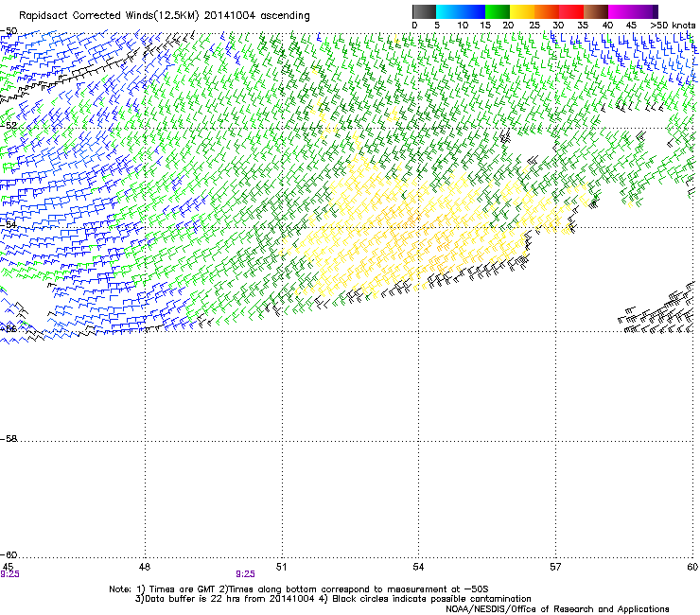The image size is (700, 615).
Task: Pick the cyan 5-10 knots legend color
Action: (448, 11)
